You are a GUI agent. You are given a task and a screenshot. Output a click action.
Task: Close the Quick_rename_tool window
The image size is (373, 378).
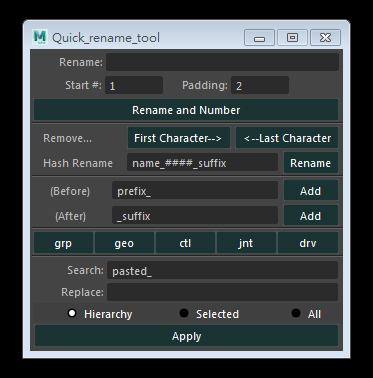(325, 37)
